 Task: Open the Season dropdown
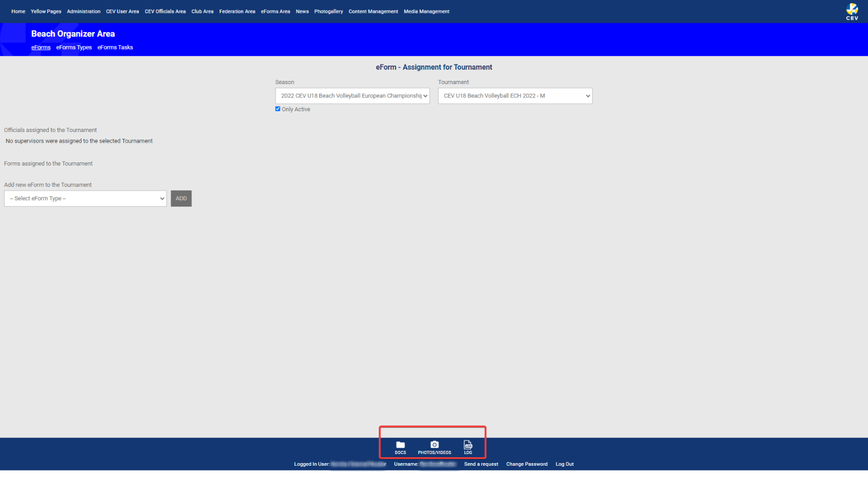353,96
